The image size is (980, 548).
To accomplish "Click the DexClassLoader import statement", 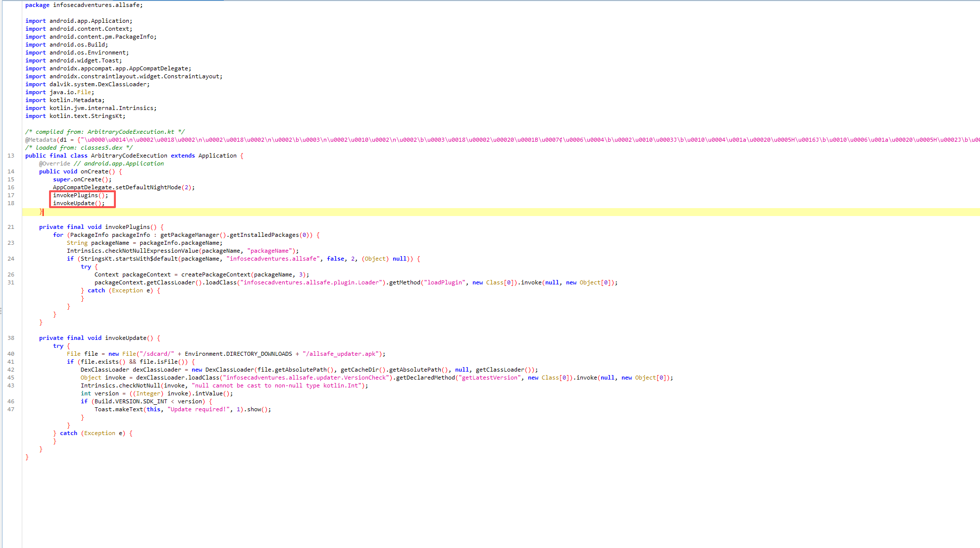I will [x=88, y=84].
